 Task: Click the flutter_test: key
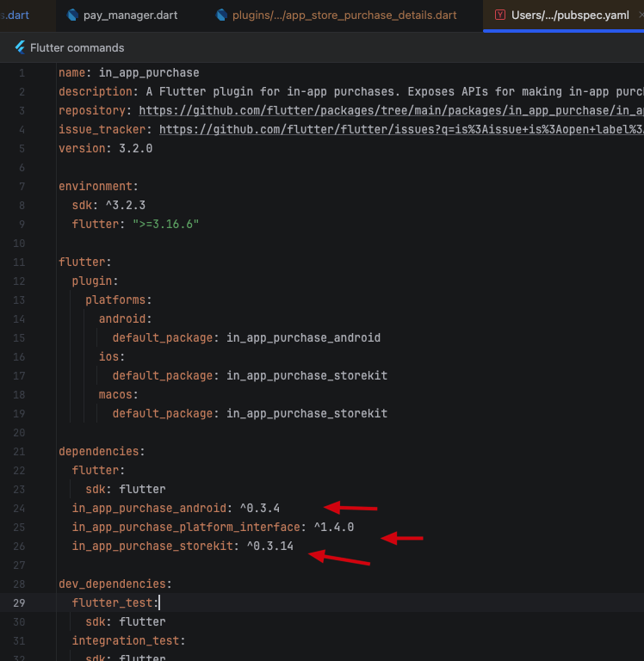(x=115, y=602)
